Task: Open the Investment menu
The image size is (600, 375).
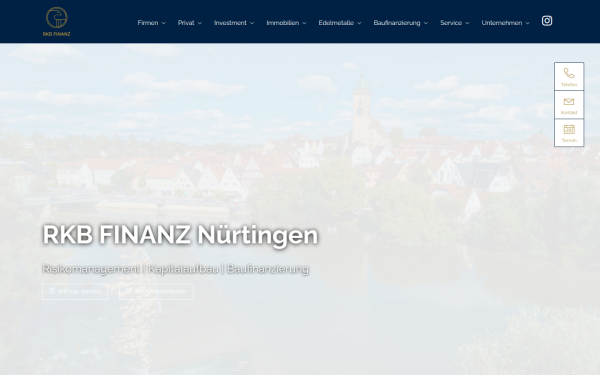Action: pyautogui.click(x=230, y=23)
